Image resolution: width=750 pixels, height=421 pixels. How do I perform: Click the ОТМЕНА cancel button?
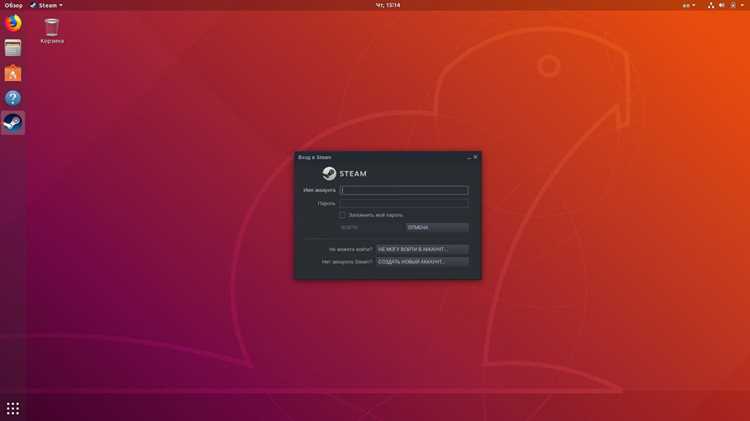[x=437, y=227]
